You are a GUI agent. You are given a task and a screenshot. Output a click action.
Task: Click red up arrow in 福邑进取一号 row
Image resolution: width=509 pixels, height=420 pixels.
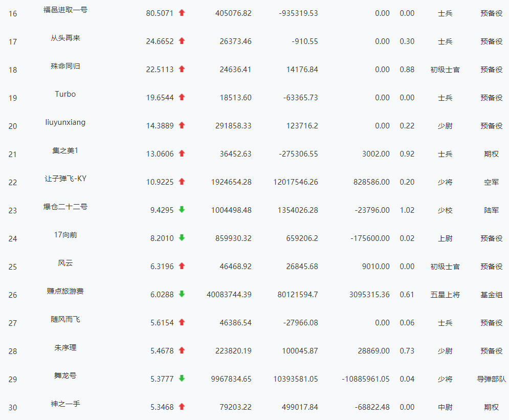click(x=182, y=13)
